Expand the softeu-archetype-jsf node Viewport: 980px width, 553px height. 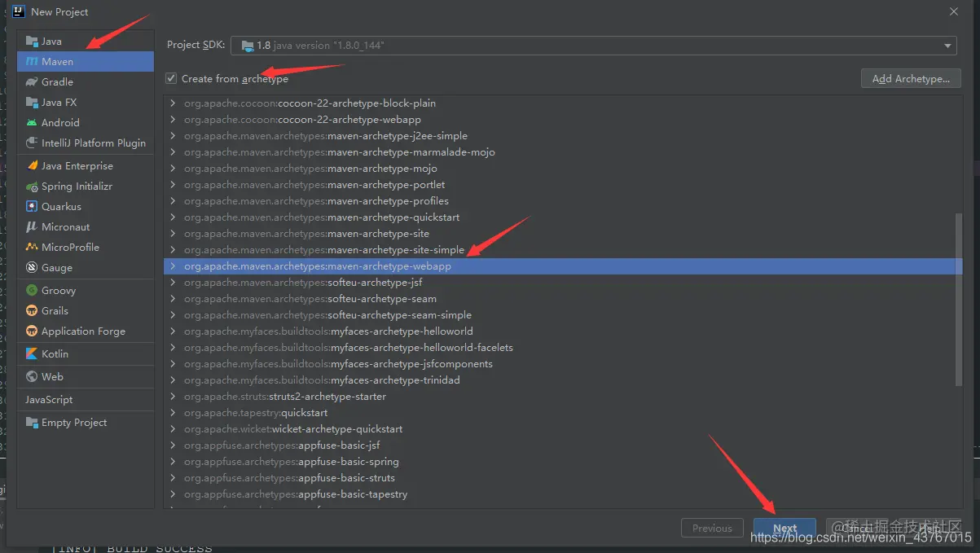pos(173,283)
